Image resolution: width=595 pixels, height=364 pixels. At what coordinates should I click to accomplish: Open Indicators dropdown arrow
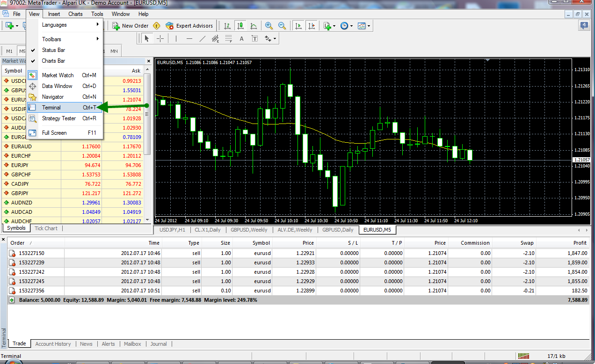click(x=334, y=26)
